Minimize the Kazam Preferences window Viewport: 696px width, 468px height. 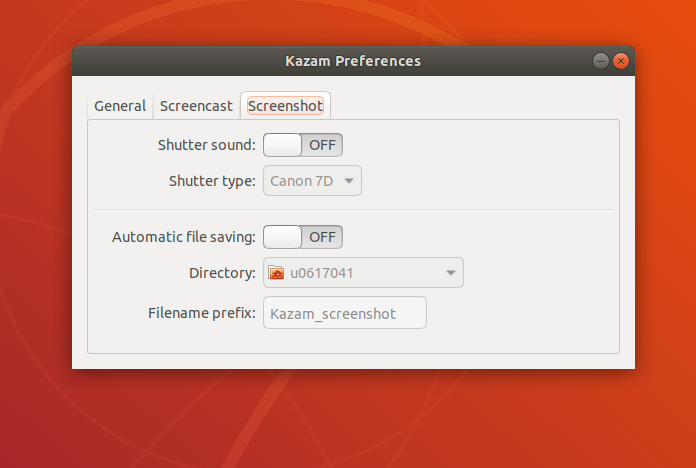click(x=601, y=61)
